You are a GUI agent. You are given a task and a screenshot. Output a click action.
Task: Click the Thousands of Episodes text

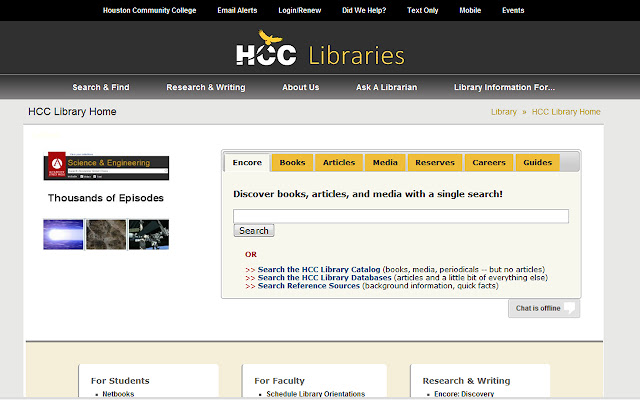point(106,198)
